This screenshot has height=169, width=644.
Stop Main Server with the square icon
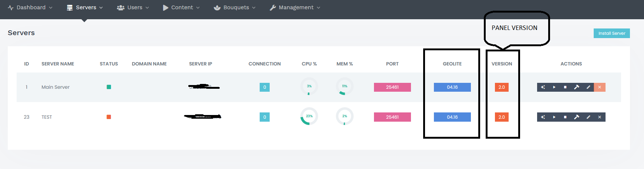[x=565, y=87]
